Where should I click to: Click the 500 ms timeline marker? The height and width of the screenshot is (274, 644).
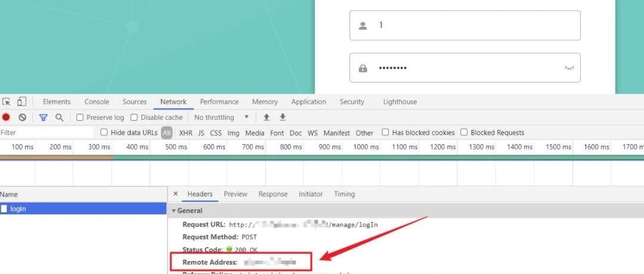coord(176,147)
